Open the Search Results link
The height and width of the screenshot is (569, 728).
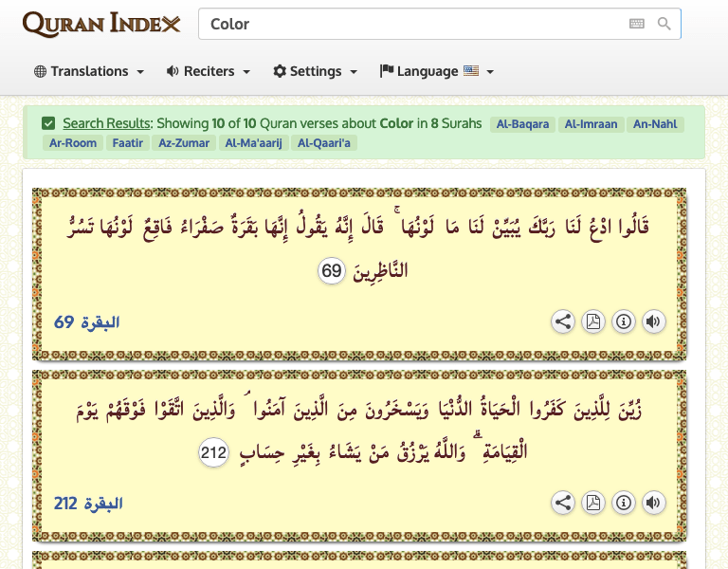tap(107, 123)
